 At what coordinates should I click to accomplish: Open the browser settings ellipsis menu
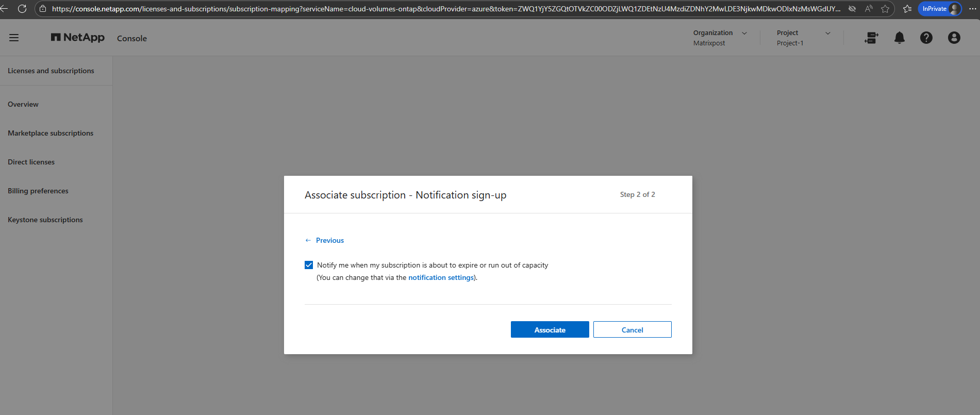[972, 9]
